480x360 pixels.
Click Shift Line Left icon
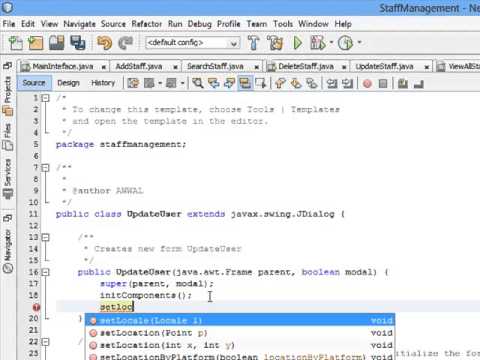(332, 83)
